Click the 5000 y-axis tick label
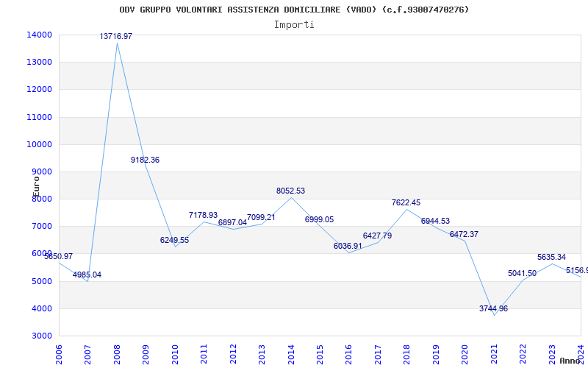The width and height of the screenshot is (588, 368). tap(41, 281)
